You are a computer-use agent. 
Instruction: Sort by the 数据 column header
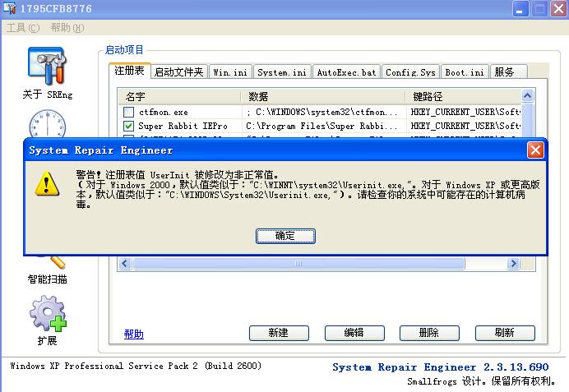[x=323, y=96]
